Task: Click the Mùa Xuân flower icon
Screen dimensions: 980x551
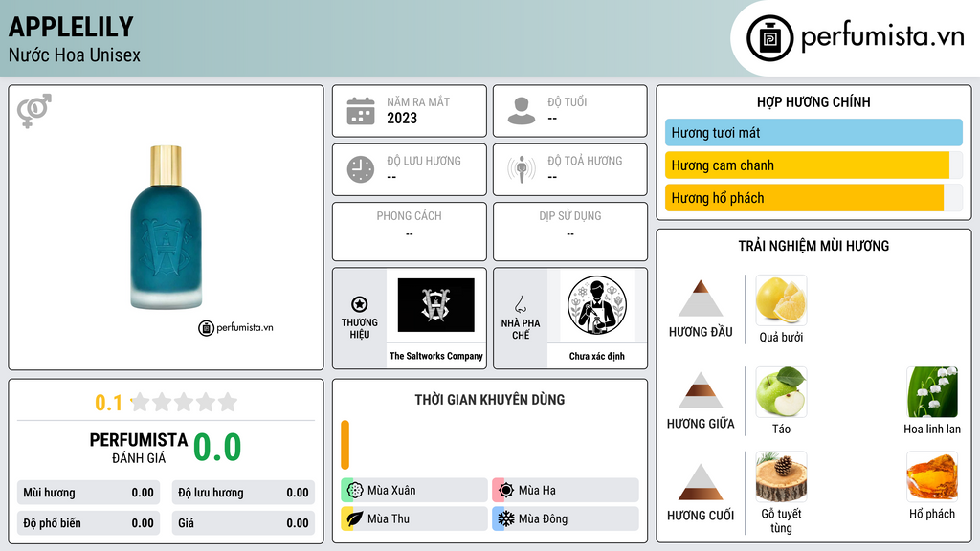Action: [355, 491]
